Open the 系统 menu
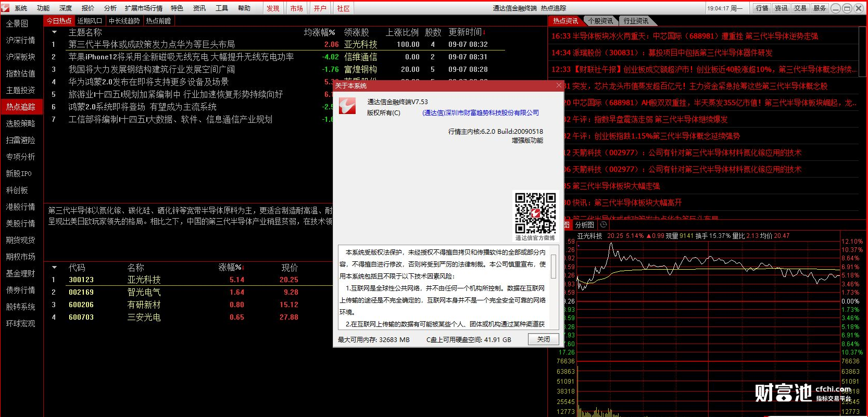 tap(21, 8)
